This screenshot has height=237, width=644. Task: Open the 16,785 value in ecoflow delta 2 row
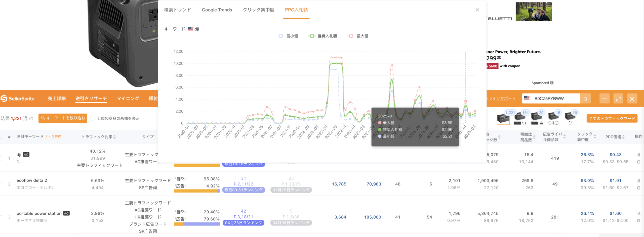point(339,184)
